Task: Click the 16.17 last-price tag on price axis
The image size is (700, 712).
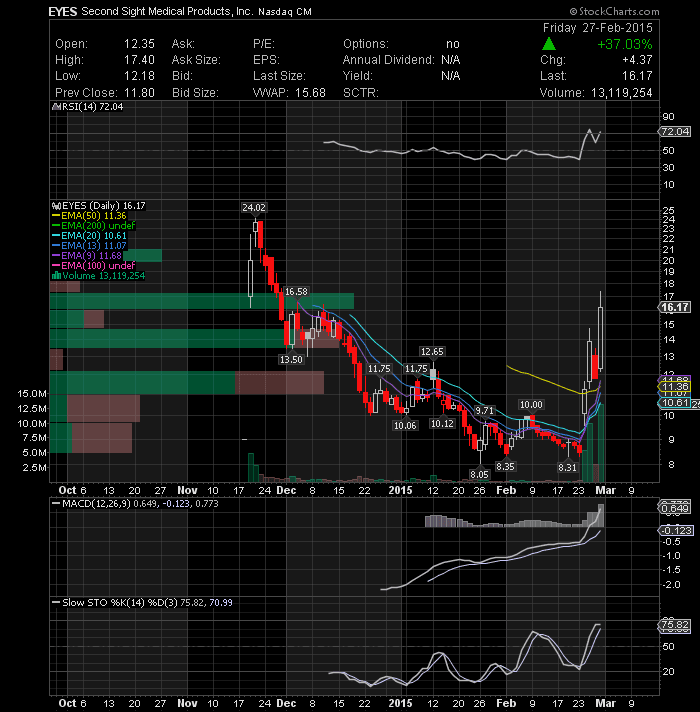Action: [x=675, y=307]
